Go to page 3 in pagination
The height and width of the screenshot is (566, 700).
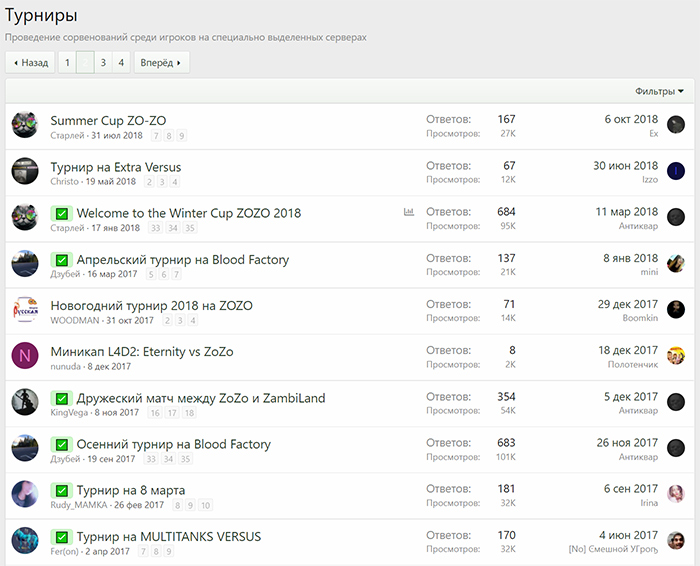pyautogui.click(x=103, y=62)
